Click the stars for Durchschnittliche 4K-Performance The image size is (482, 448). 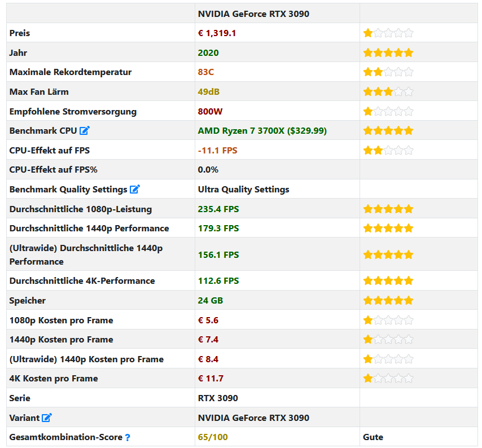pos(388,280)
